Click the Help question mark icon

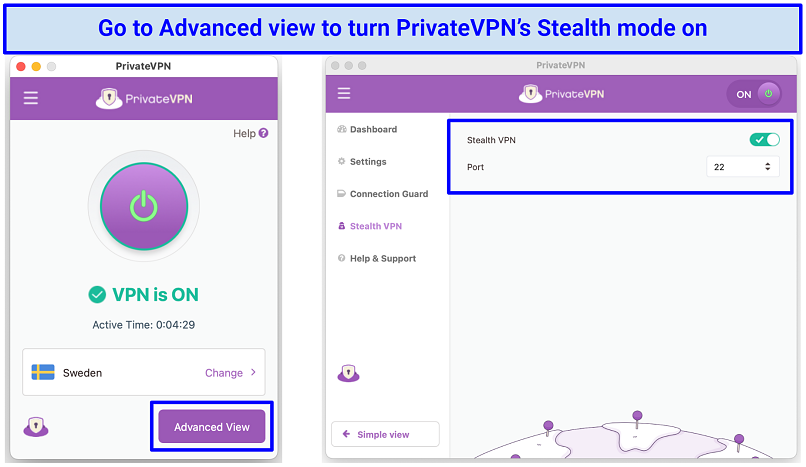click(263, 133)
